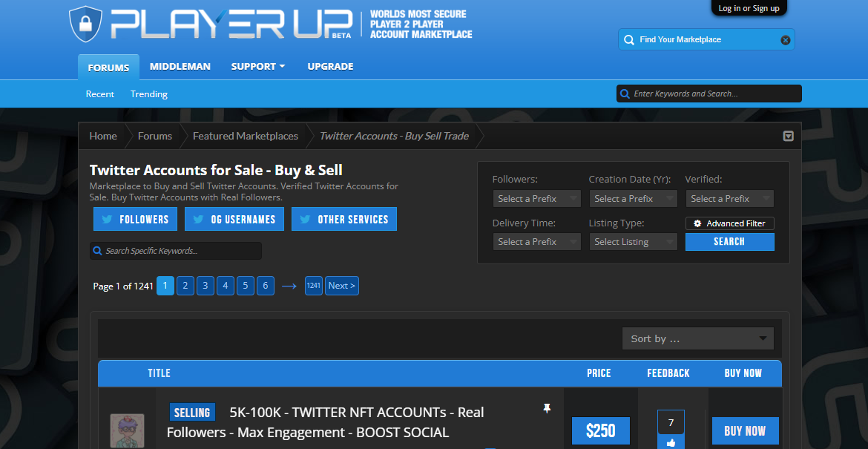This screenshot has height=449, width=868.
Task: Click the pin icon on the listing
Action: coord(547,409)
